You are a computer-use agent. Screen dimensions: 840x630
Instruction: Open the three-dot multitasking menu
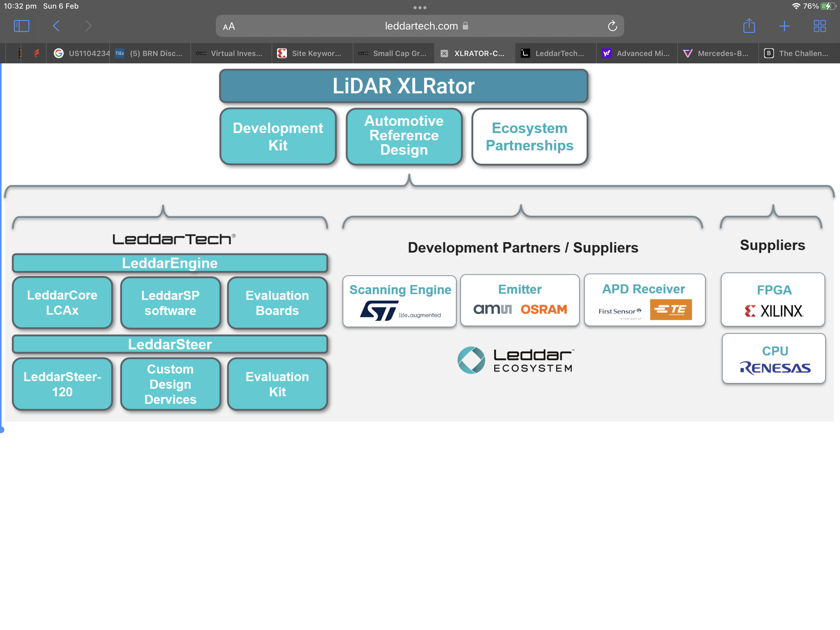(420, 8)
